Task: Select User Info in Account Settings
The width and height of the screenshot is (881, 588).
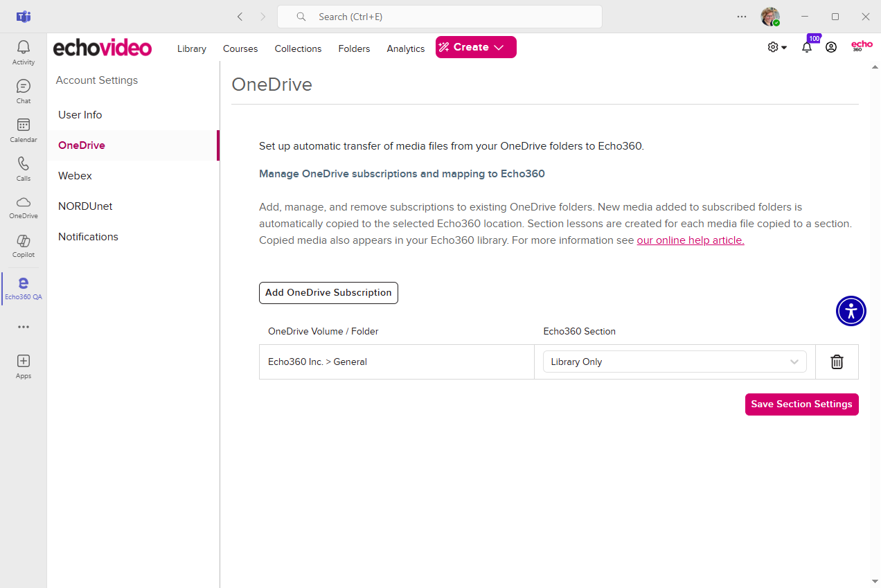Action: [134, 115]
